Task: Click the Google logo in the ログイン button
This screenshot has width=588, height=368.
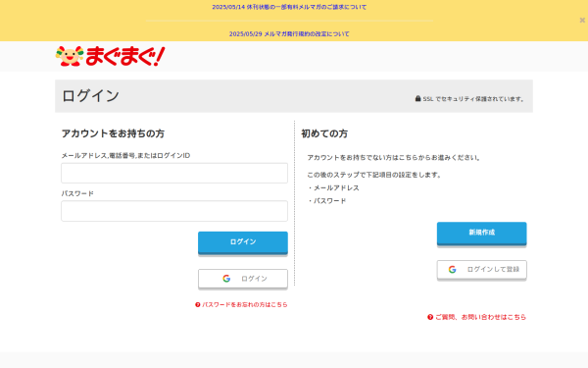Action: [226, 279]
